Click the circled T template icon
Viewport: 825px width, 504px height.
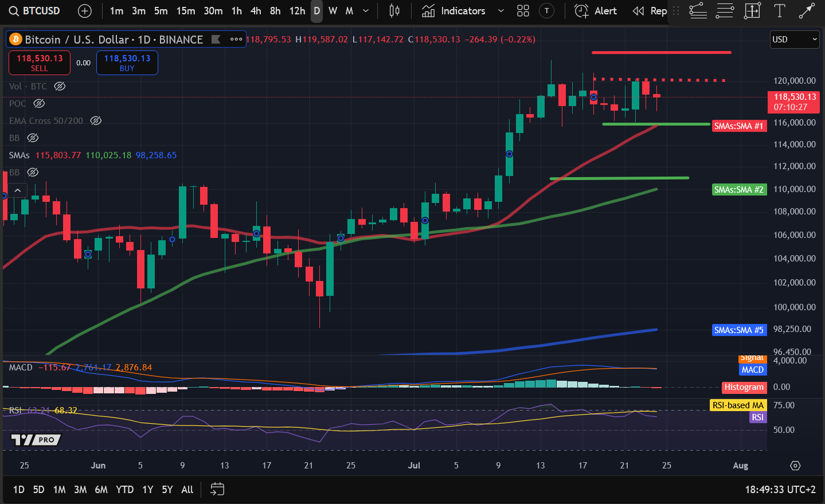coord(547,11)
